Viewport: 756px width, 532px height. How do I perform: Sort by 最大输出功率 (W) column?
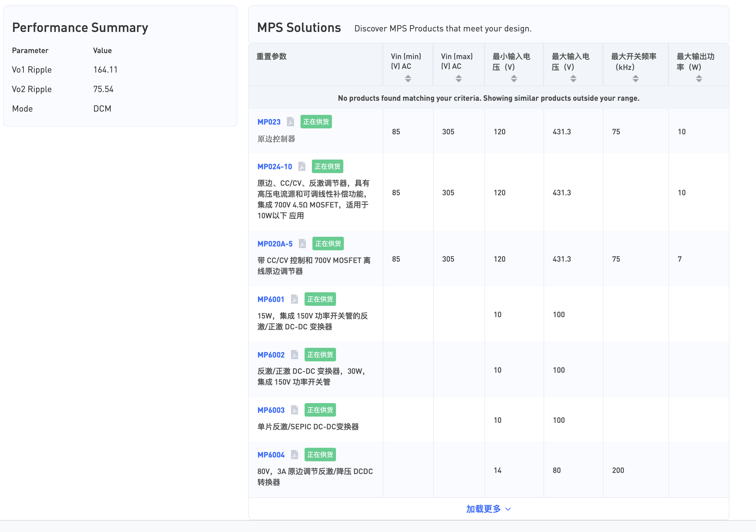click(x=699, y=78)
